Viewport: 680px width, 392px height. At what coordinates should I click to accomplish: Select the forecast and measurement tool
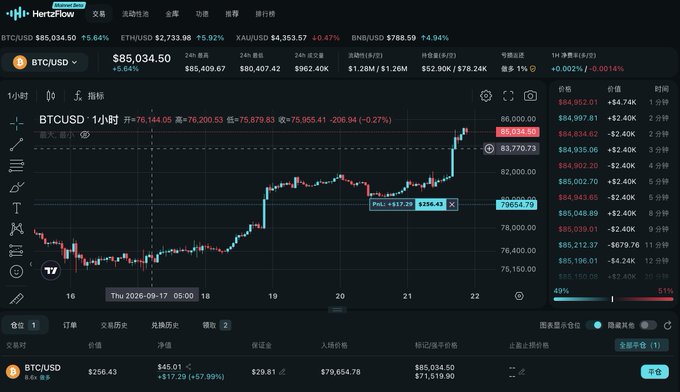(16, 250)
